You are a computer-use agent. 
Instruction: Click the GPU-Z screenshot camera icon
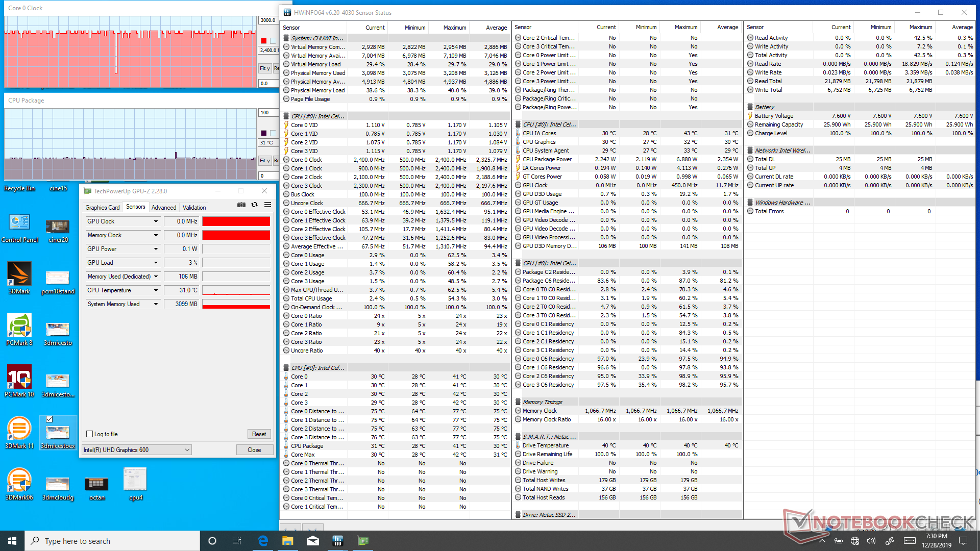(x=241, y=205)
